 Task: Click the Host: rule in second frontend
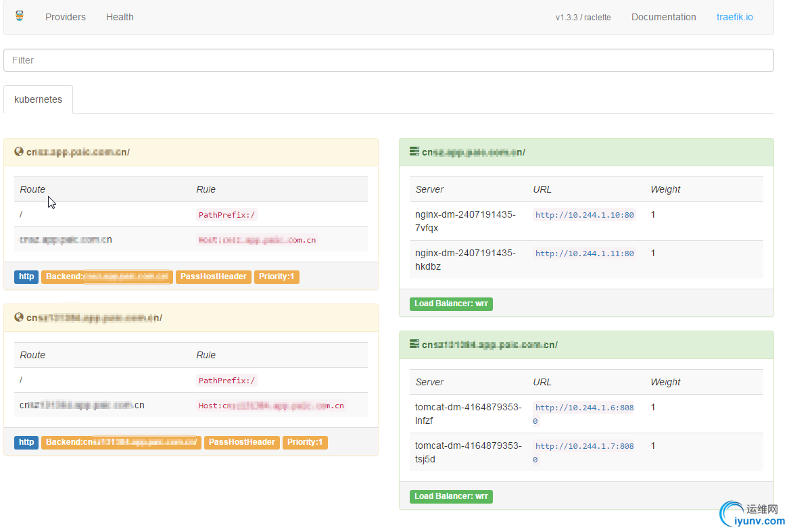(x=271, y=406)
